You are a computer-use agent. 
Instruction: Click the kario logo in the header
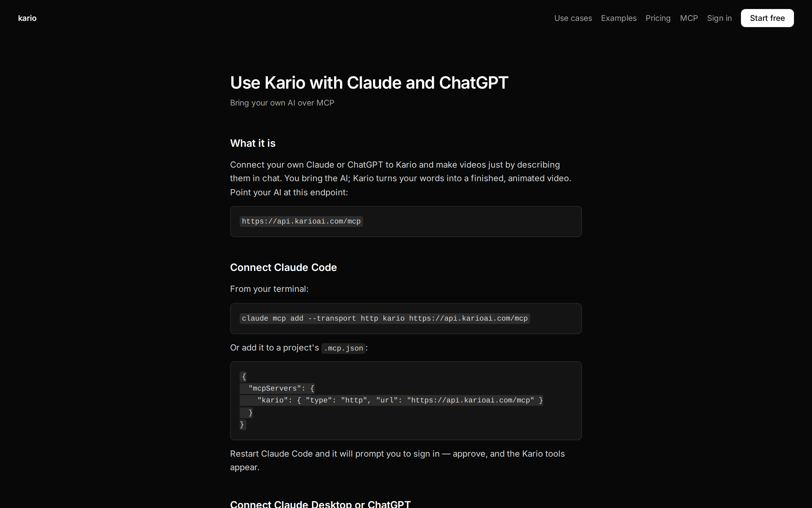click(27, 18)
